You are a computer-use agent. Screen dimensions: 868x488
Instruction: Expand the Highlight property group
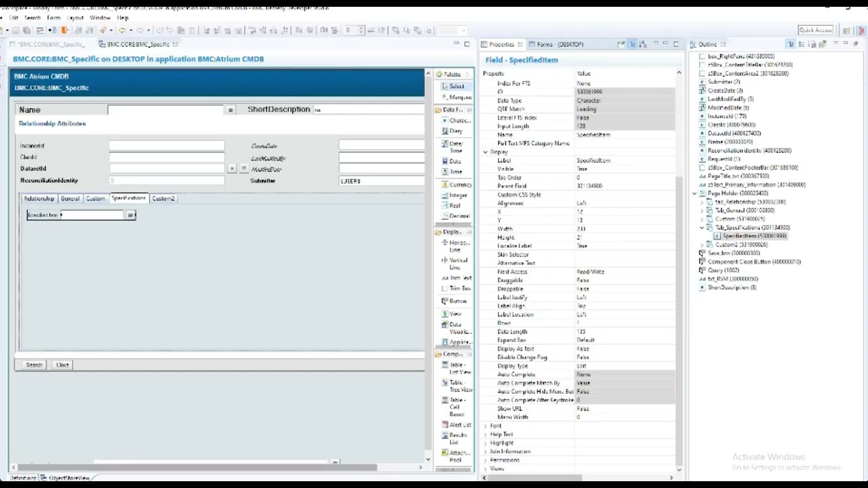click(486, 443)
